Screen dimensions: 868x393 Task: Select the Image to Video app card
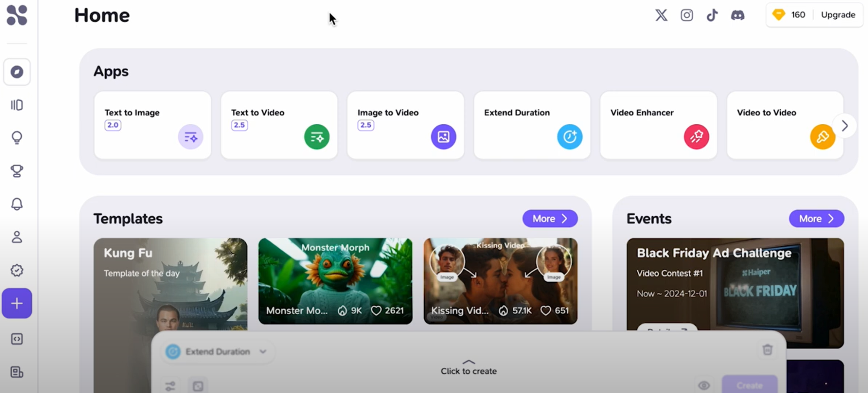tap(405, 125)
